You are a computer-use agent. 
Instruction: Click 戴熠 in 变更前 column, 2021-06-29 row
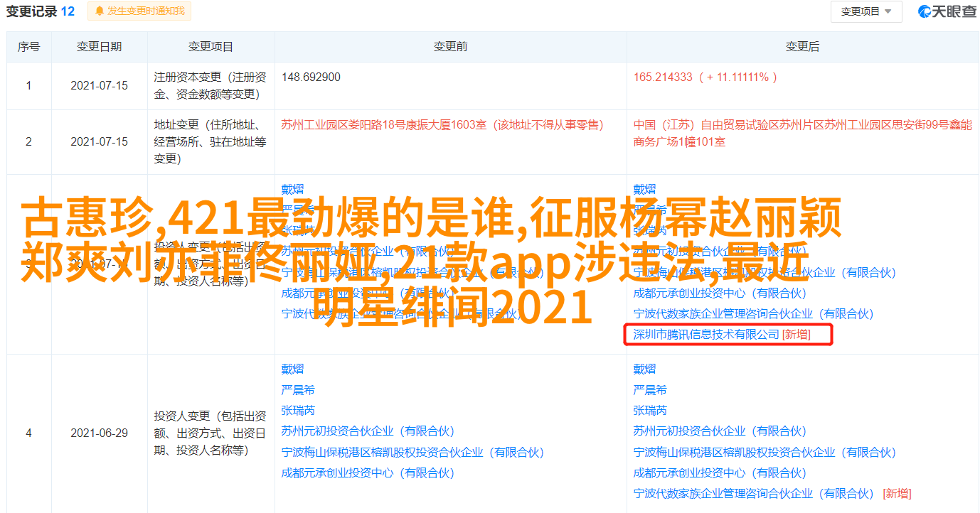(x=292, y=369)
